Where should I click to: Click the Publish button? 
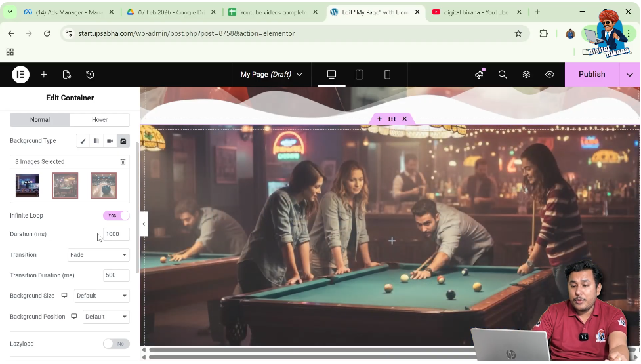pyautogui.click(x=591, y=75)
